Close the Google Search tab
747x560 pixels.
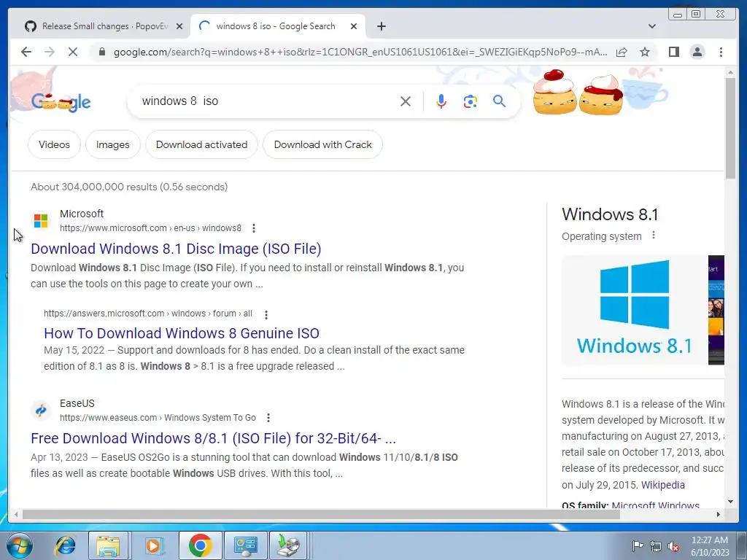coord(354,26)
